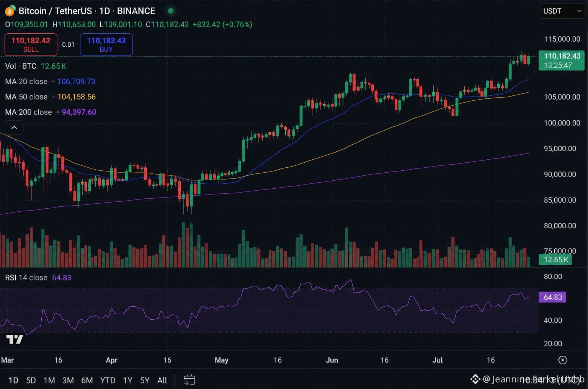The width and height of the screenshot is (588, 389).
Task: Click the 80.00 RSI axis label
Action: click(553, 276)
